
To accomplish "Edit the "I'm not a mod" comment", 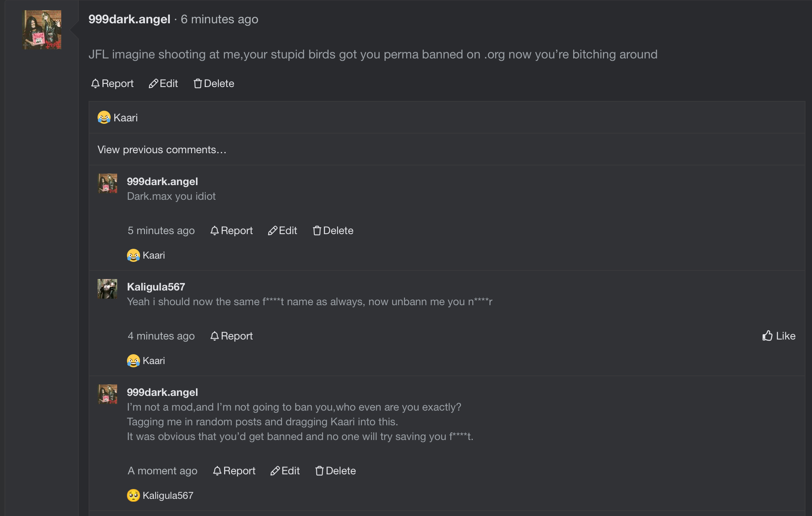I will tap(285, 471).
